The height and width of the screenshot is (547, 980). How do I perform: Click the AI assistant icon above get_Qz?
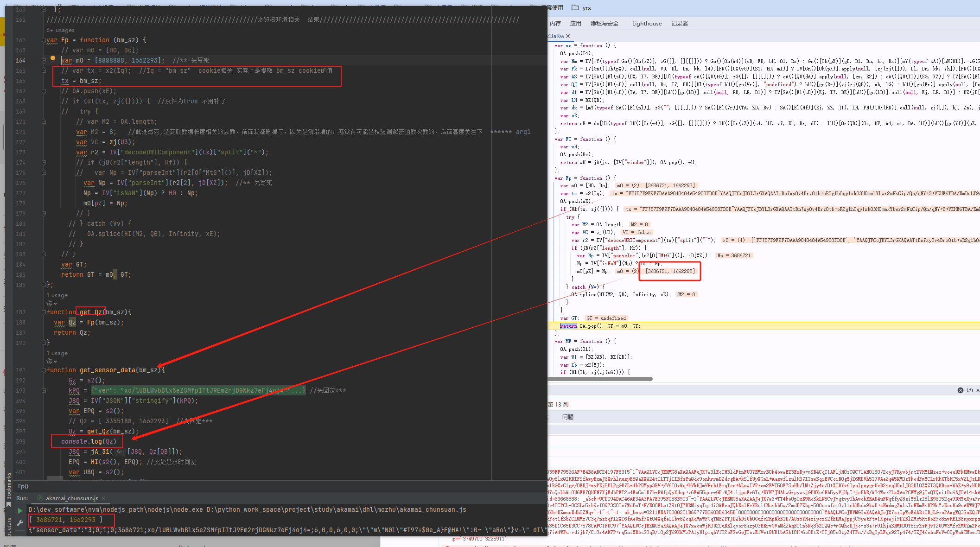pyautogui.click(x=49, y=304)
